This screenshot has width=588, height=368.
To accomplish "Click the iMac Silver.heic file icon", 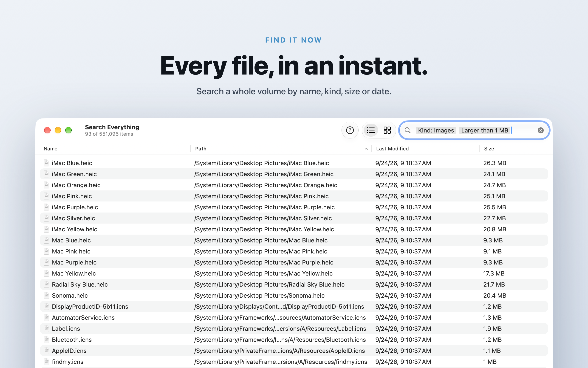I will pos(46,218).
